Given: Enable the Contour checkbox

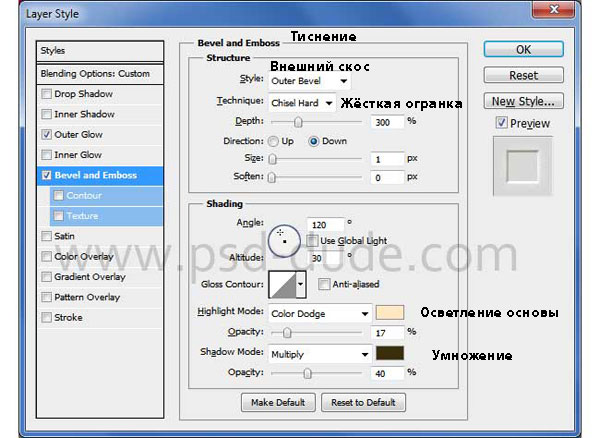Looking at the screenshot, I should (x=59, y=195).
